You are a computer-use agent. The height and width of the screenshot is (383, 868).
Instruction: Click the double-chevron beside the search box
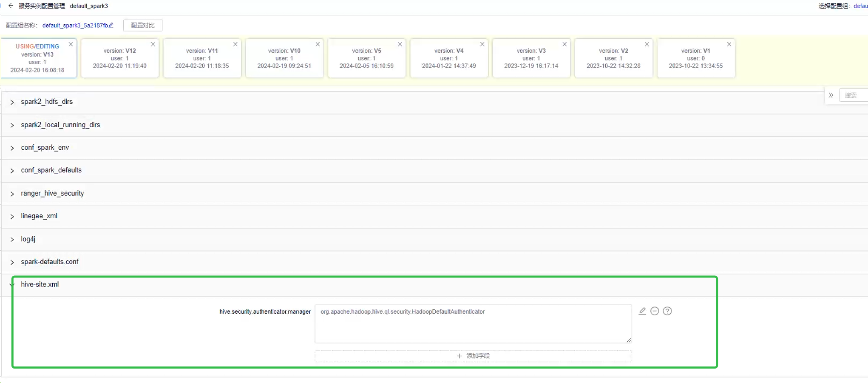[x=832, y=95]
